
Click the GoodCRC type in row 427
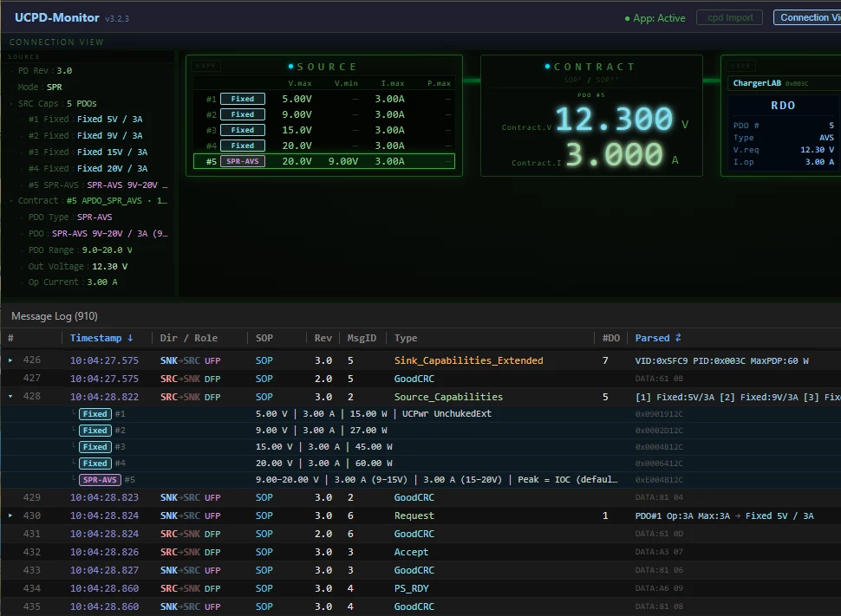(414, 379)
